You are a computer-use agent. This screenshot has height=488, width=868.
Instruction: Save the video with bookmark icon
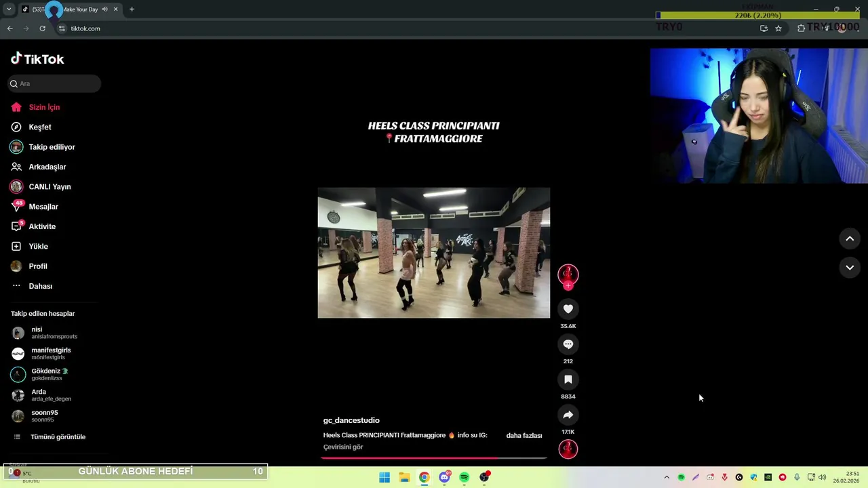click(x=568, y=380)
